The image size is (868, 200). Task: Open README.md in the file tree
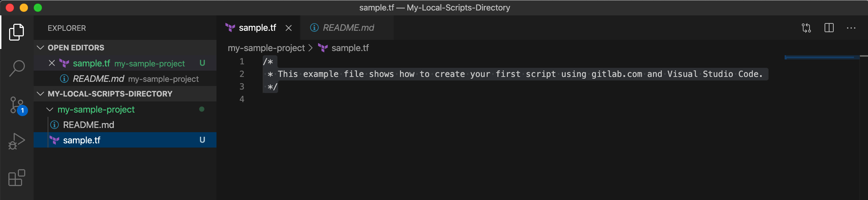click(x=88, y=125)
